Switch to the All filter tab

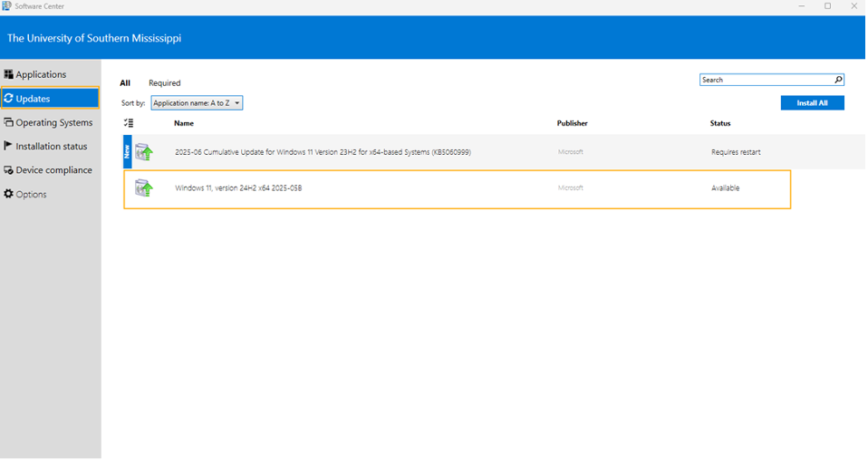tap(125, 83)
